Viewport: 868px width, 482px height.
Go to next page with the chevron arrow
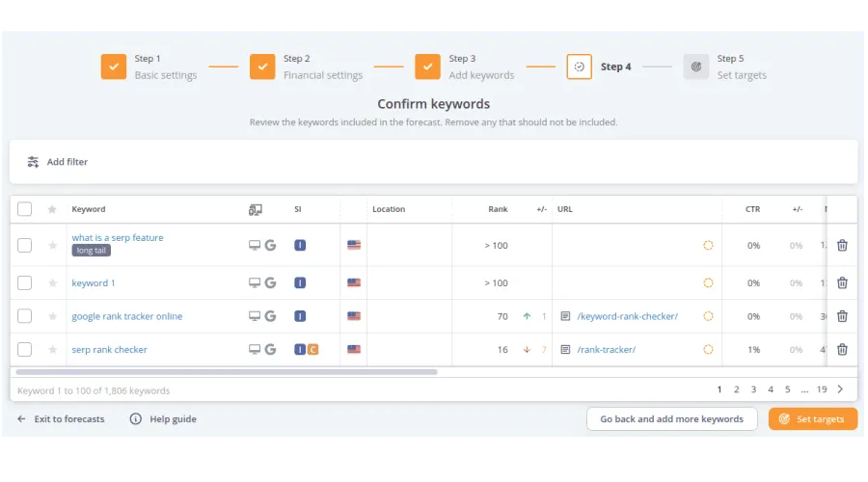click(840, 389)
